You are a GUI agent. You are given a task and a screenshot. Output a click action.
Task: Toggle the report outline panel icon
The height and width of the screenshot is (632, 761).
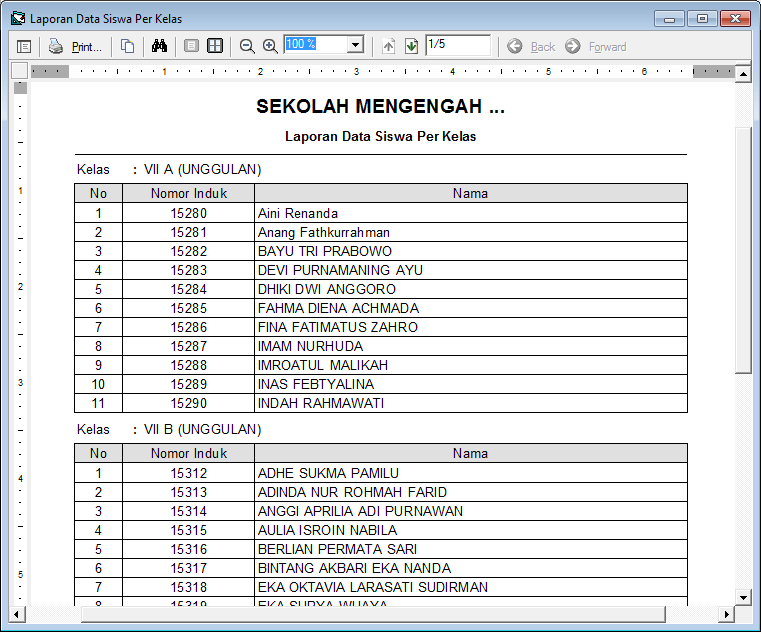pos(24,47)
